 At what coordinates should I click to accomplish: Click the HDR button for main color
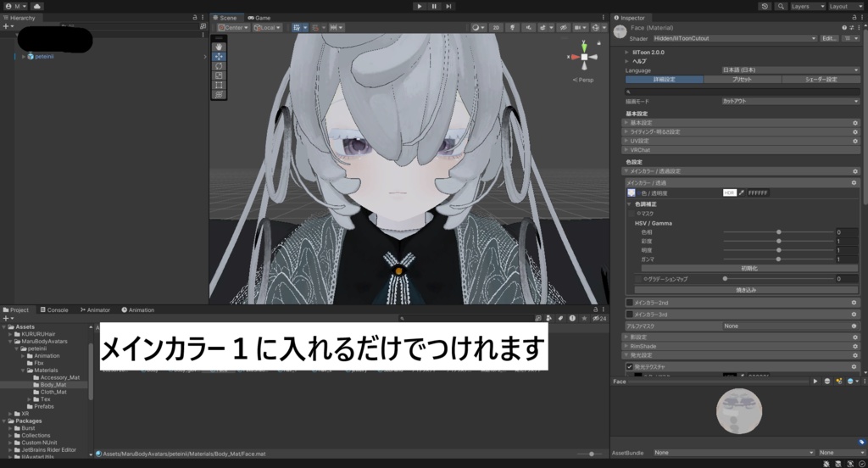[x=730, y=193]
